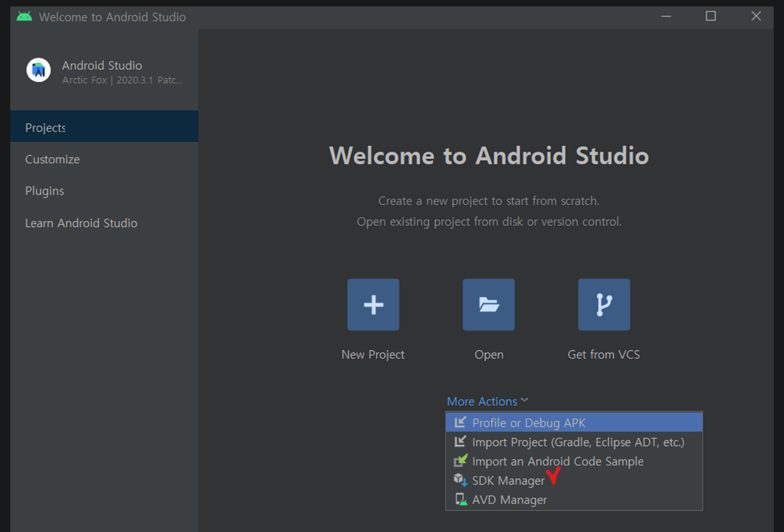784x532 pixels.
Task: Click the Arctic Fox version text
Action: pyautogui.click(x=122, y=81)
